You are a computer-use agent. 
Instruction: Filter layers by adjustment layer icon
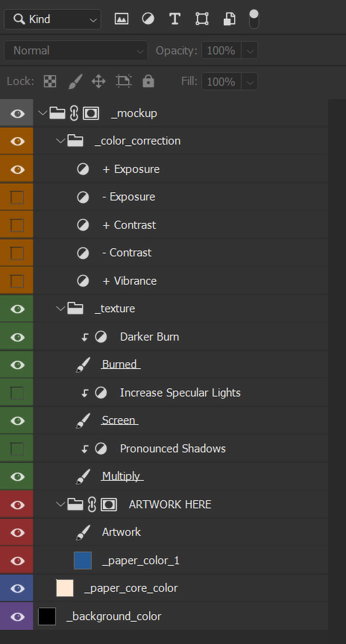click(148, 19)
